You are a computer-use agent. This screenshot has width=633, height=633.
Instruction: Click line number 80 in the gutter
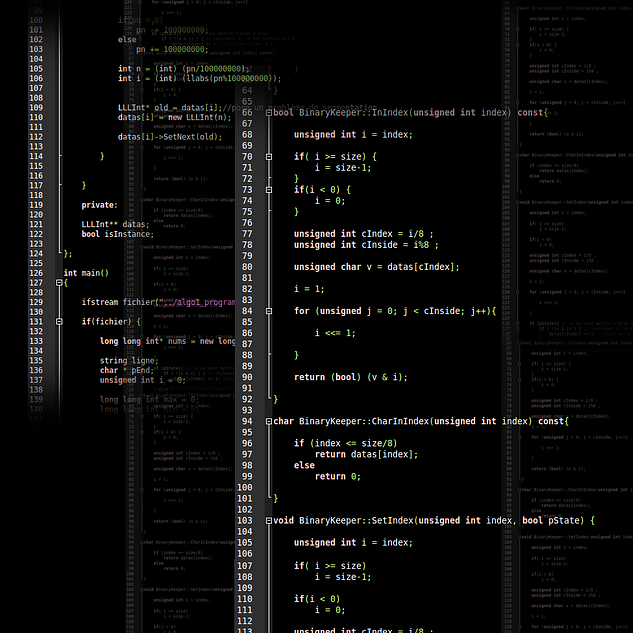[245, 267]
